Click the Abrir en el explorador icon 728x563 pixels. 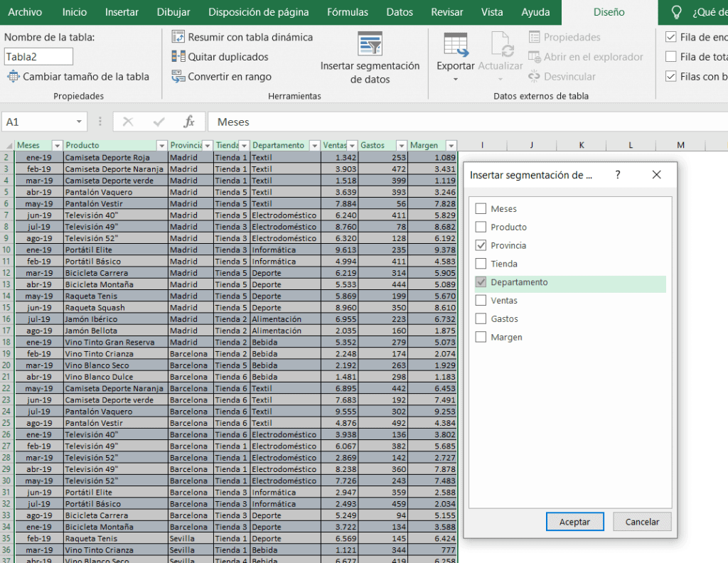(535, 57)
